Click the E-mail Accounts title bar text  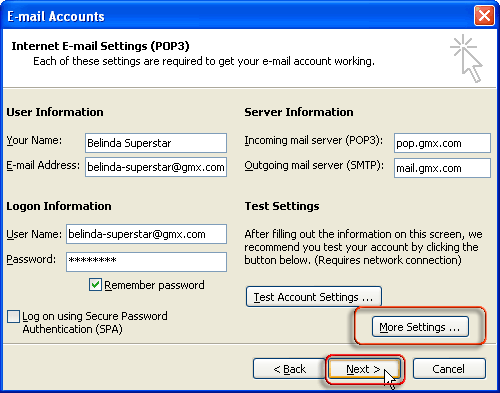56,16
